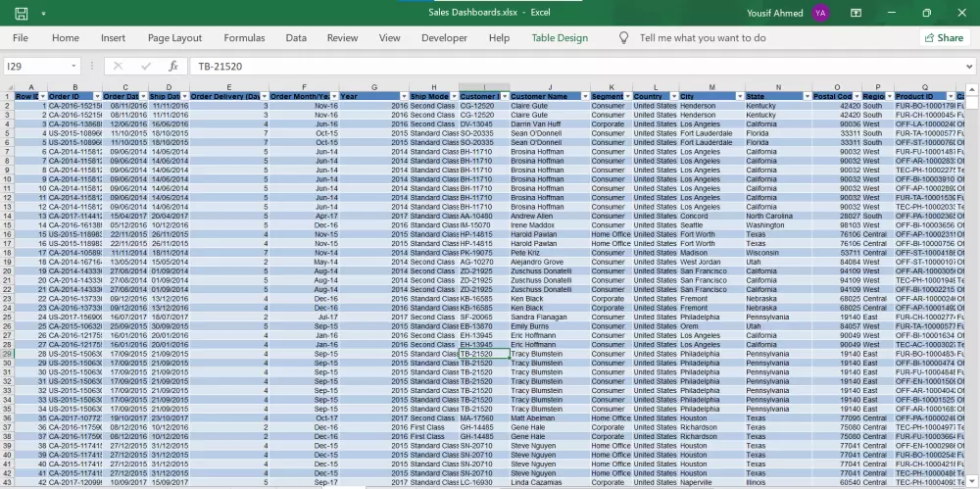980x489 pixels.
Task: Open the Customer Name column filter dropdown
Action: (x=584, y=96)
